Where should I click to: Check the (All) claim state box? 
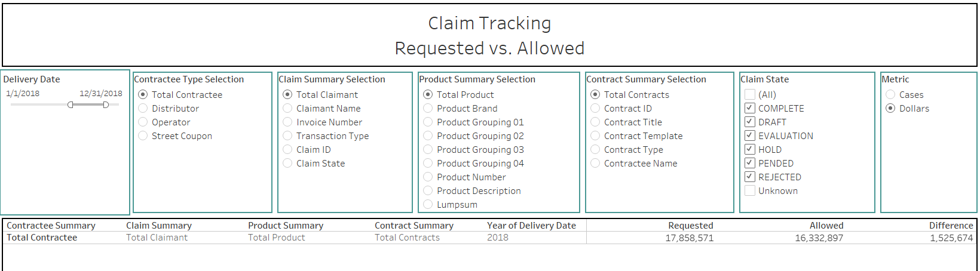[x=750, y=95]
